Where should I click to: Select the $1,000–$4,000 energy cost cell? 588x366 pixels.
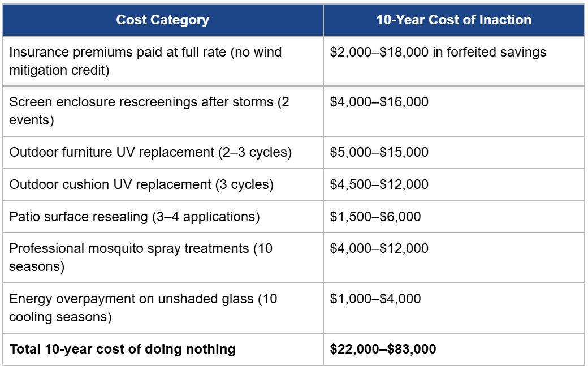click(454, 308)
